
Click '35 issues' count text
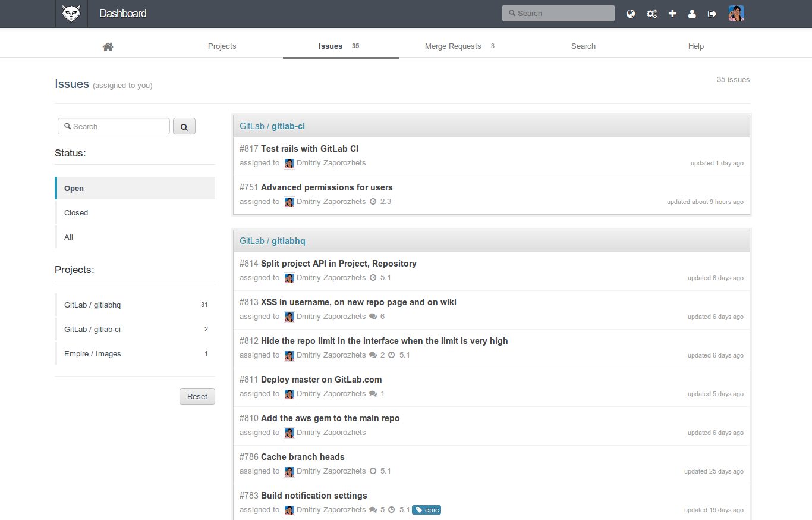[x=733, y=79]
